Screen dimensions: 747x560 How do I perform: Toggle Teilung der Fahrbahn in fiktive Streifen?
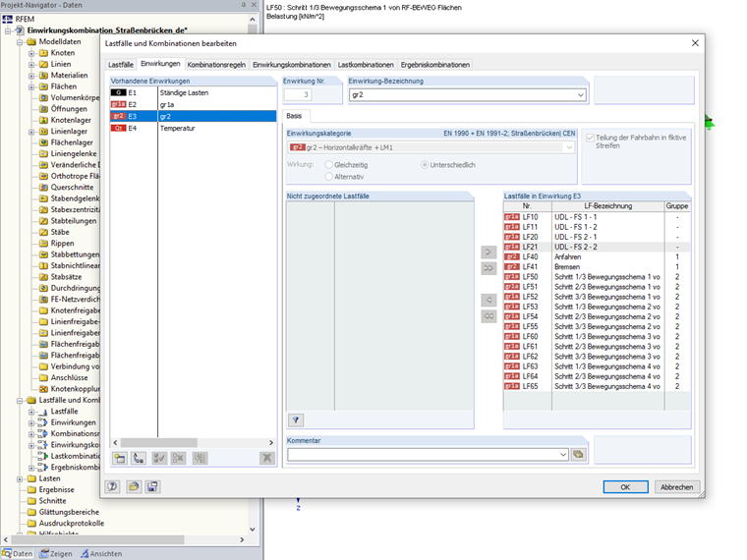591,138
